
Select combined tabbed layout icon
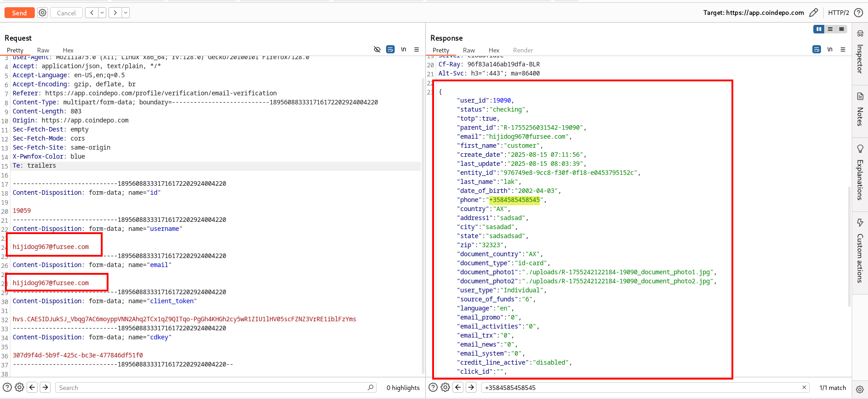[841, 29]
